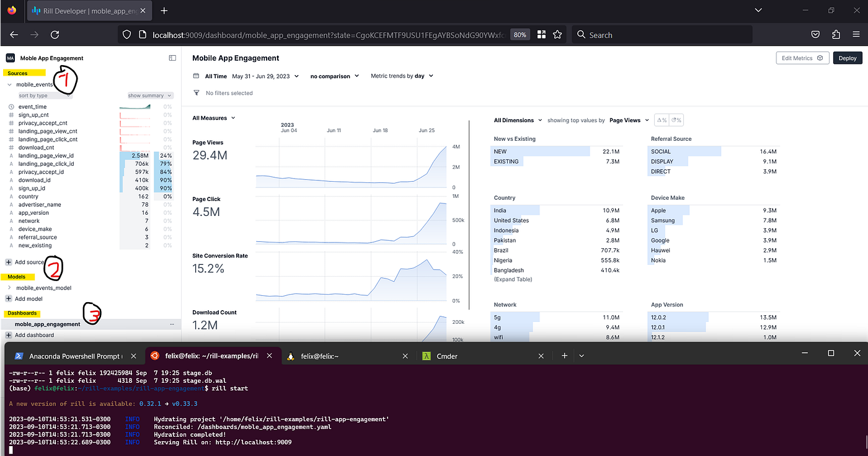
Task: Bookmark this page with the star icon
Action: pos(557,35)
